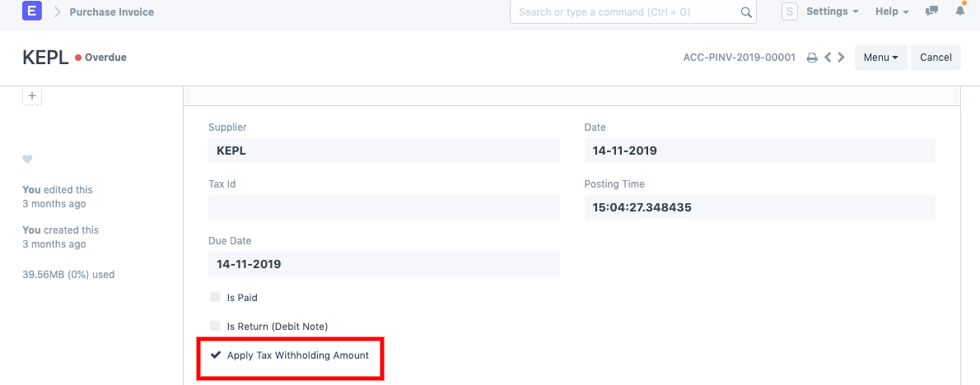
Task: Open the notifications bell icon
Action: [x=960, y=12]
